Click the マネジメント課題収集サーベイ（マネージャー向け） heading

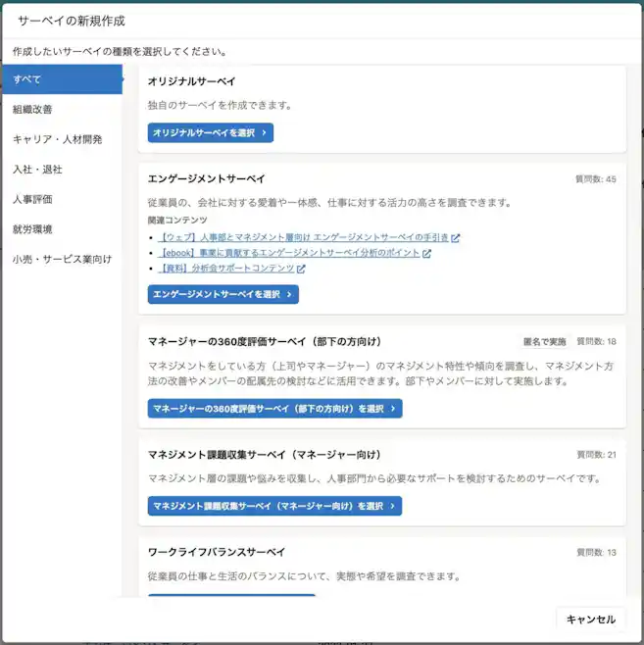264,455
